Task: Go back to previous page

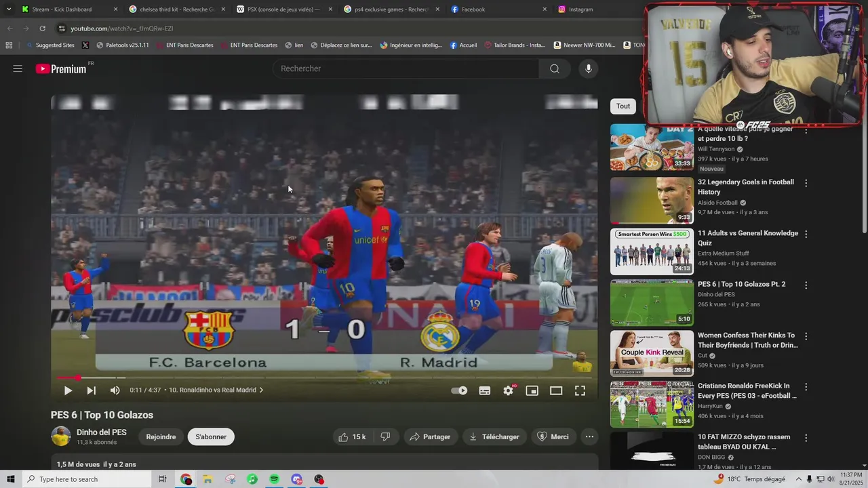Action: pos(9,28)
